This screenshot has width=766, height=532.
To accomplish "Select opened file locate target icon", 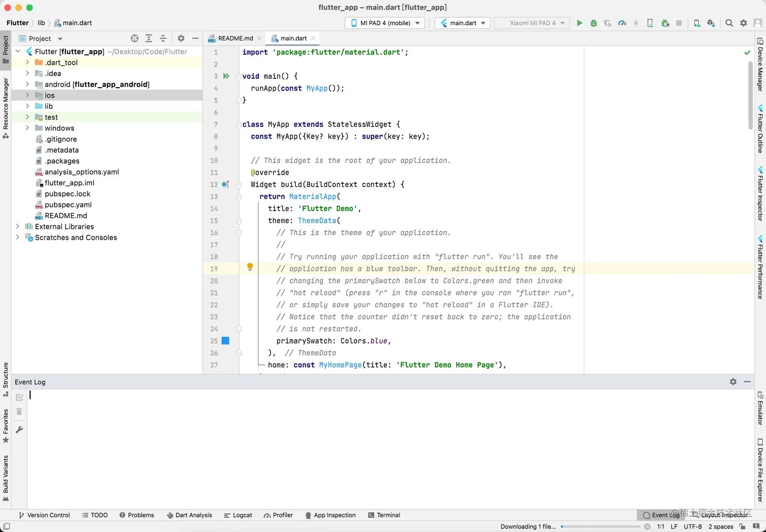I will point(134,38).
